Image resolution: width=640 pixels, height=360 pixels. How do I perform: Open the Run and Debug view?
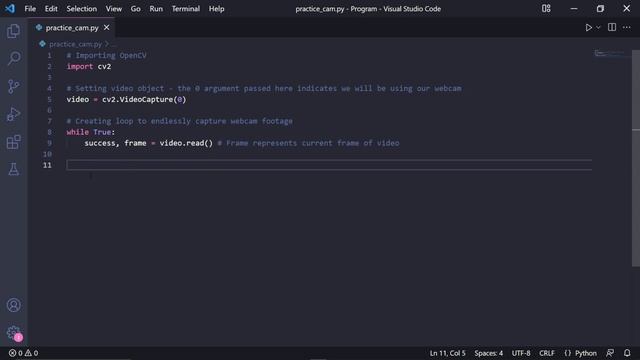pos(13,114)
